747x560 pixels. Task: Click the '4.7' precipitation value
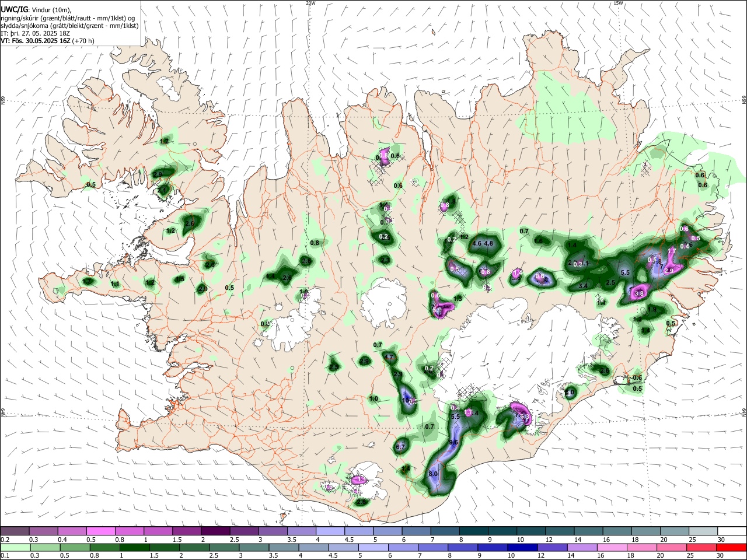[389, 357]
